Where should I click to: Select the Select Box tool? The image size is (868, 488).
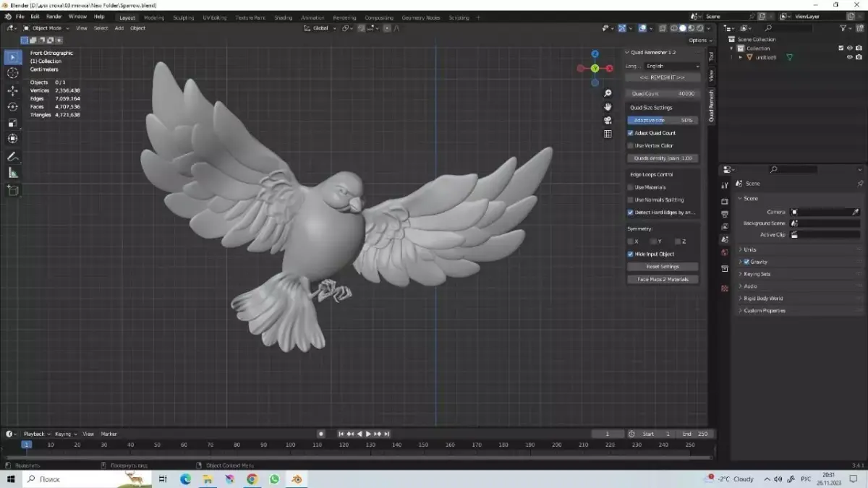(x=13, y=57)
